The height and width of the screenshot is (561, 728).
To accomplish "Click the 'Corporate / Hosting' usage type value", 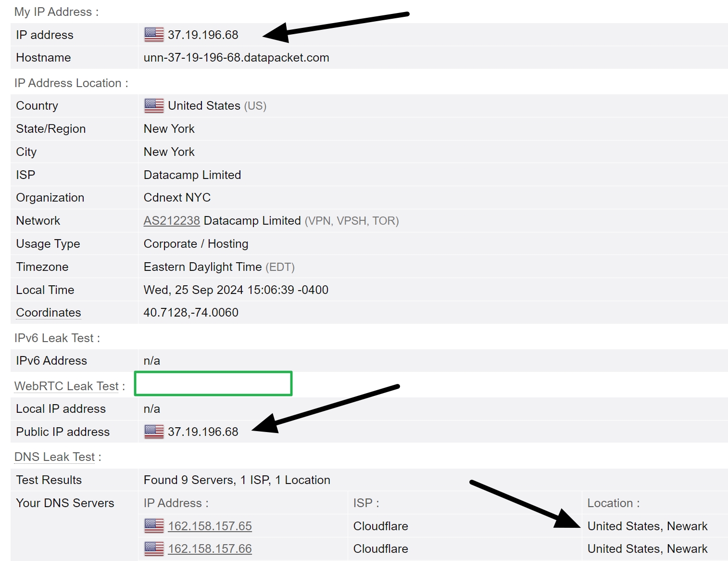I will click(195, 243).
